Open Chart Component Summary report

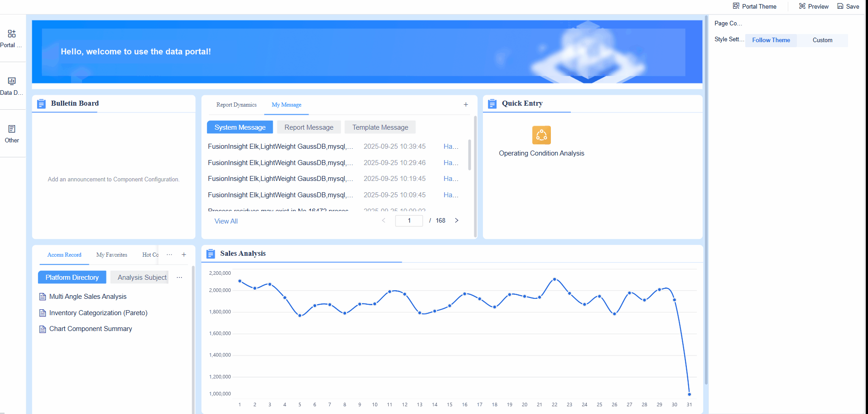tap(91, 329)
